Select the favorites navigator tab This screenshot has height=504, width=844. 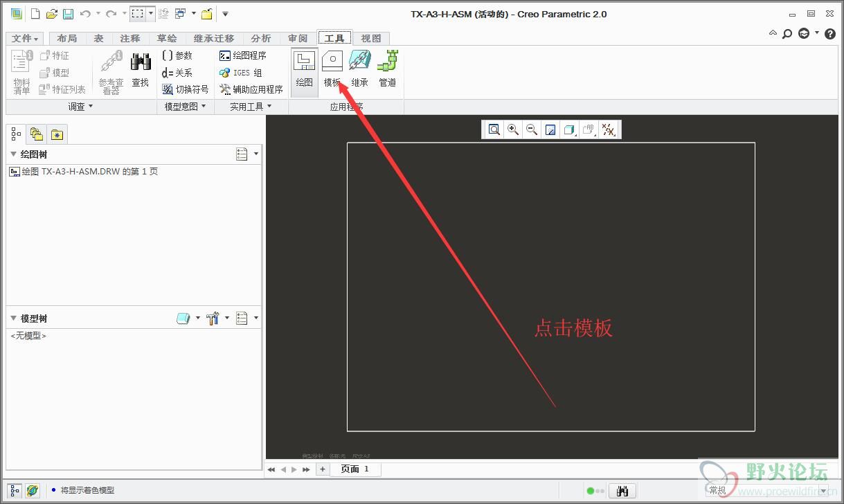57,134
